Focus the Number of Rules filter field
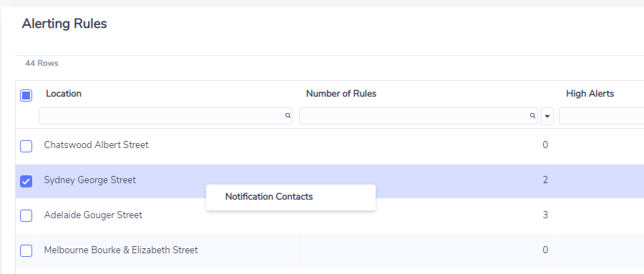 pos(418,116)
